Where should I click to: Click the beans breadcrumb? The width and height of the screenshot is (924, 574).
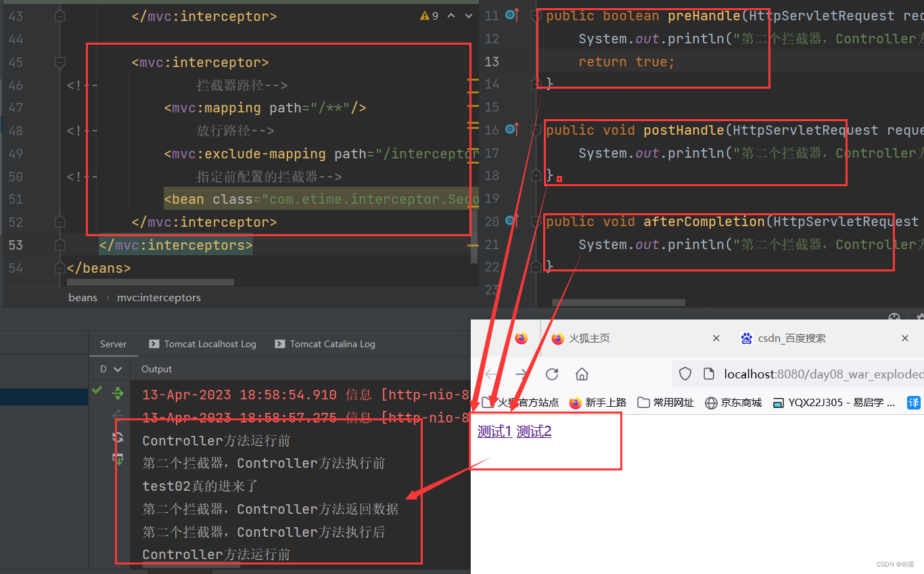pyautogui.click(x=83, y=297)
